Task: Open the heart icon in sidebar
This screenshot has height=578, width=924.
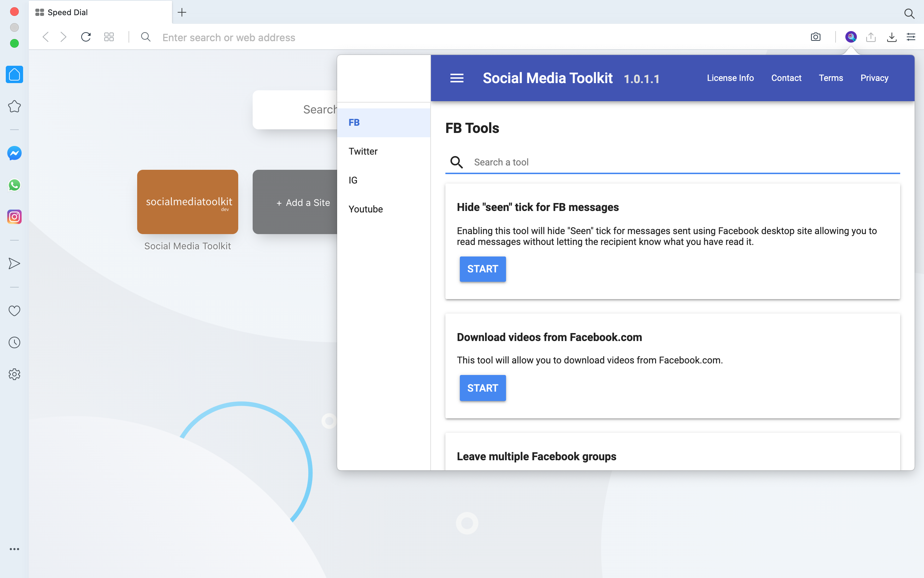Action: [14, 311]
